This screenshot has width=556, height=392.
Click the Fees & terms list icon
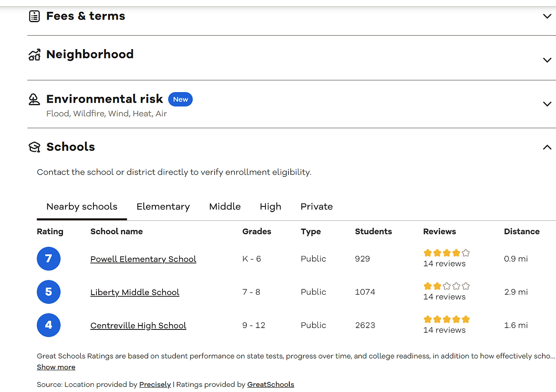click(x=34, y=17)
